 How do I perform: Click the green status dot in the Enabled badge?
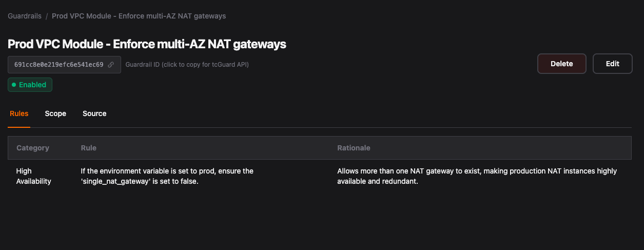pyautogui.click(x=14, y=85)
